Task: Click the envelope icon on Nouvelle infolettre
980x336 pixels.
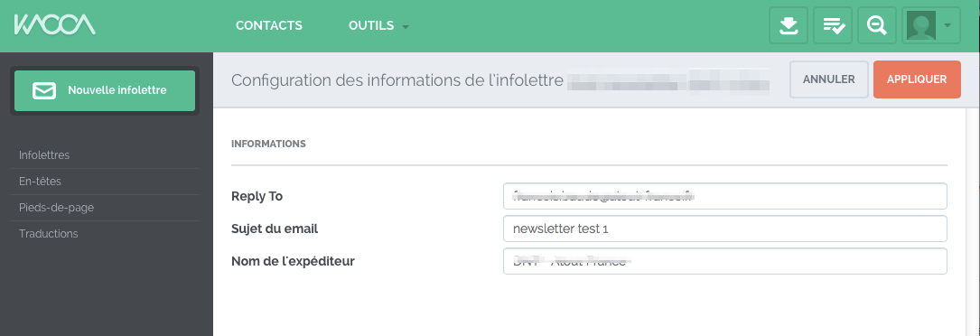Action: point(44,90)
